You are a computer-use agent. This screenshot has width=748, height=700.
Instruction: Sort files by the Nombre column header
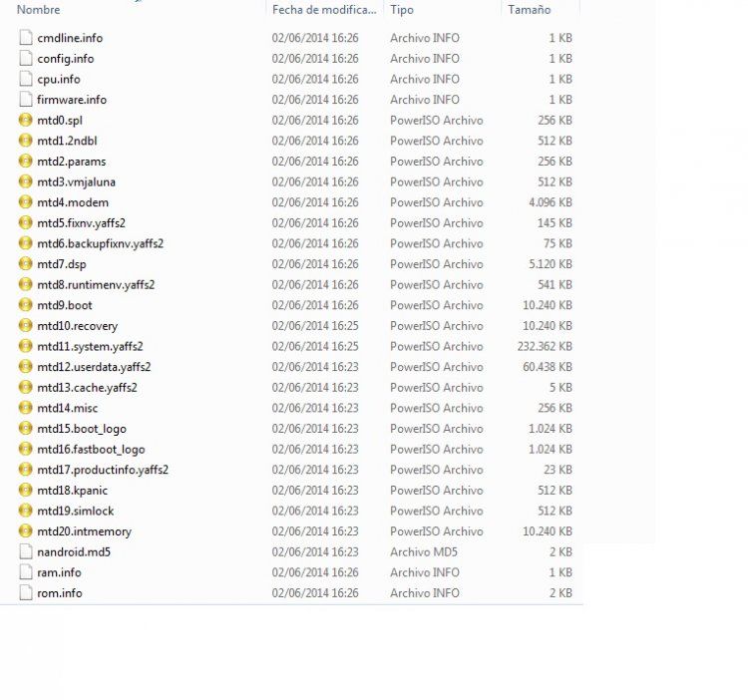38,10
